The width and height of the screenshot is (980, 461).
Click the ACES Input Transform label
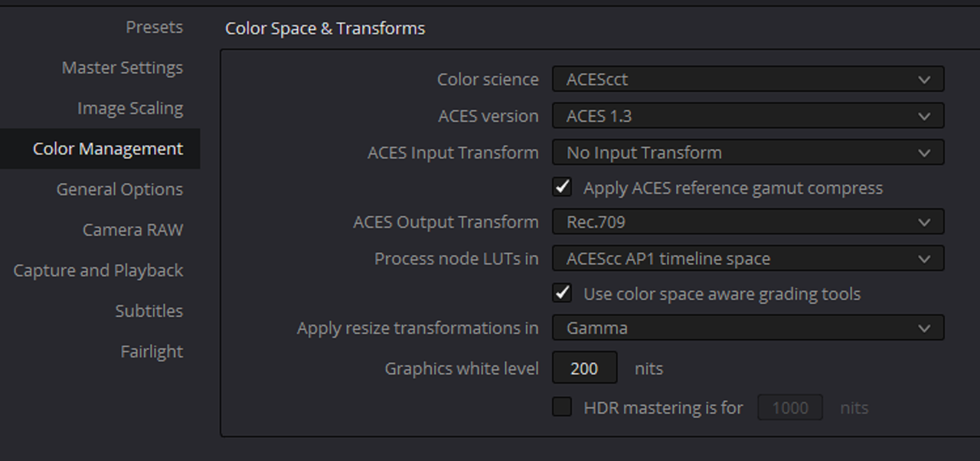(x=453, y=152)
